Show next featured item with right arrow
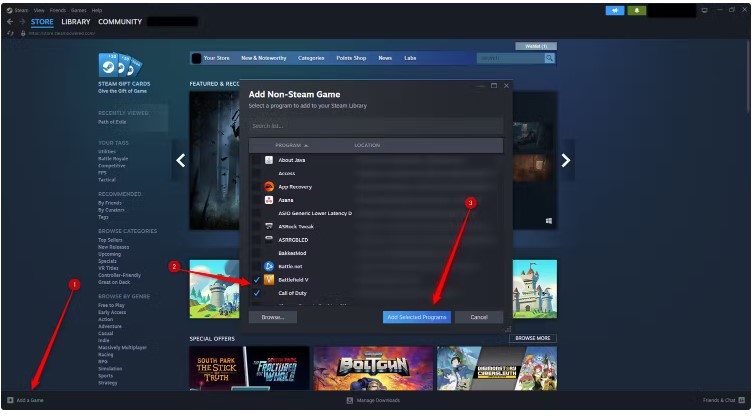The height and width of the screenshot is (416, 755). [x=566, y=160]
